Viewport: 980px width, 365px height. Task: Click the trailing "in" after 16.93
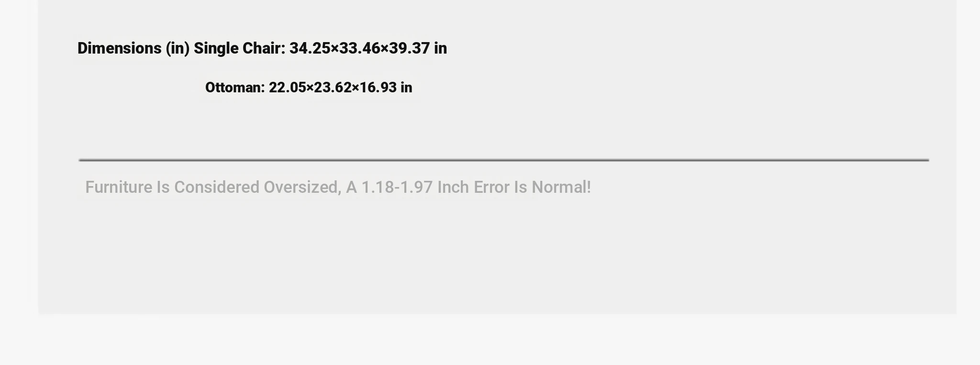[406, 88]
